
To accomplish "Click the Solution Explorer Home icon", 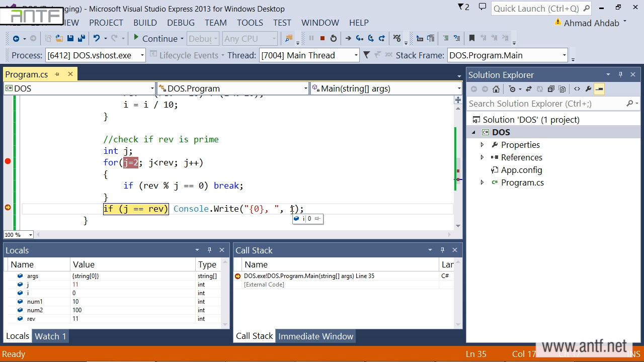I will (x=496, y=89).
